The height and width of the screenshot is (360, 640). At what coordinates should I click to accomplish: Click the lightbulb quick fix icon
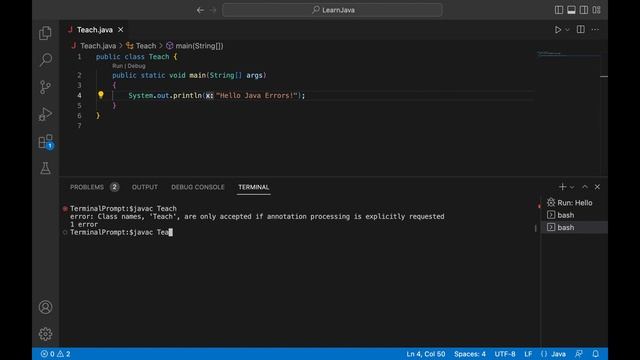(100, 95)
